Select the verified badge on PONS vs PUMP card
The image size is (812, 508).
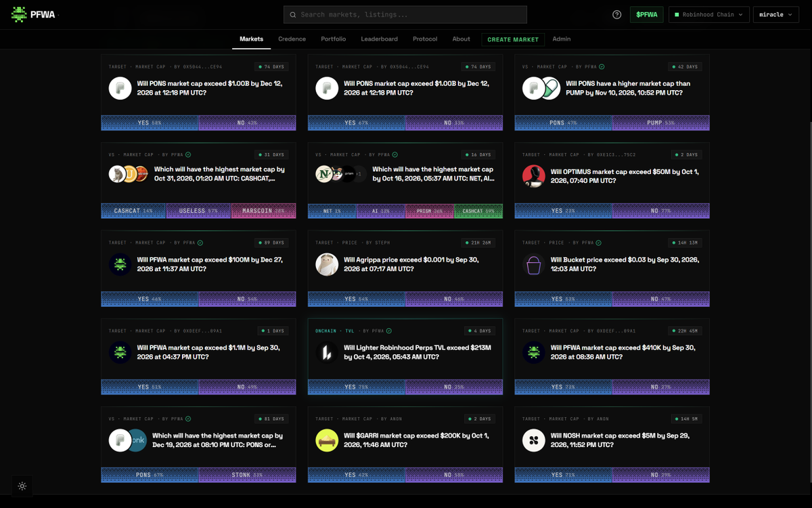click(x=602, y=67)
